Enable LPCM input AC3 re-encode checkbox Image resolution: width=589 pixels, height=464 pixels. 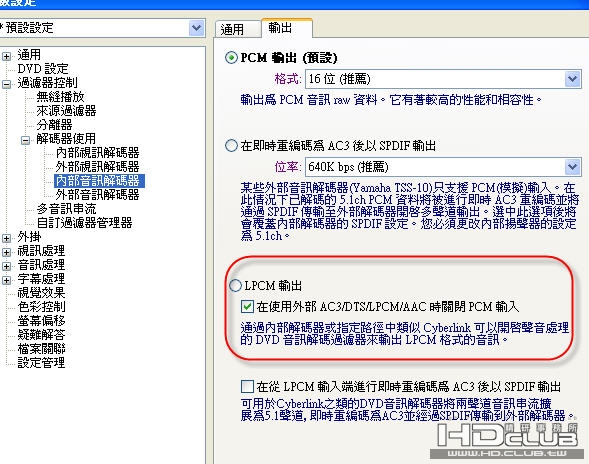click(x=247, y=386)
